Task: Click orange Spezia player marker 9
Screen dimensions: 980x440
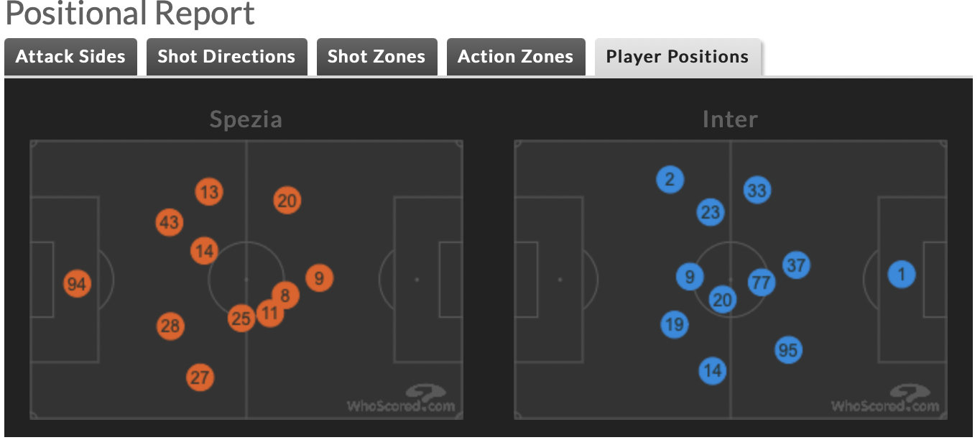Action: [319, 278]
